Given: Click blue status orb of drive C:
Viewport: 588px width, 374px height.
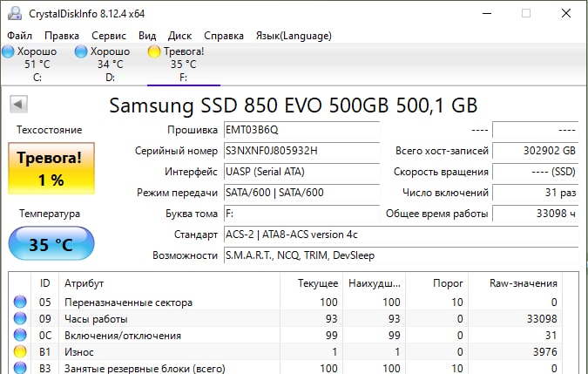Looking at the screenshot, I should tap(8, 51).
